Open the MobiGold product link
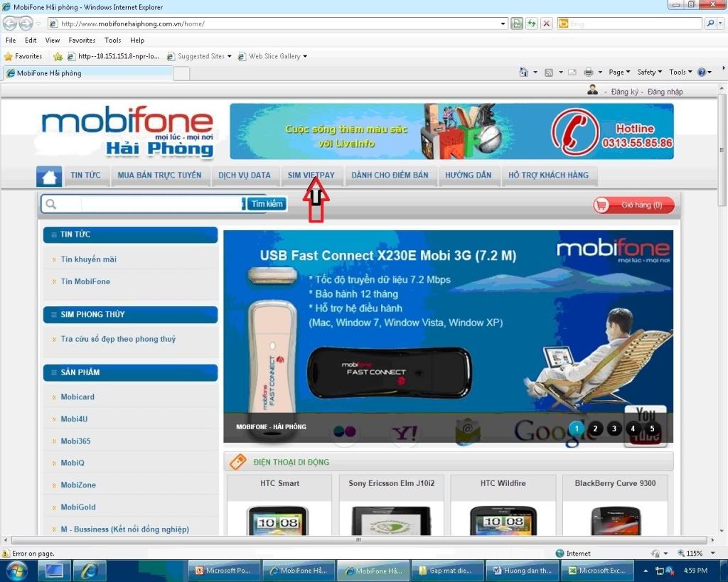The height and width of the screenshot is (582, 728). coord(78,507)
